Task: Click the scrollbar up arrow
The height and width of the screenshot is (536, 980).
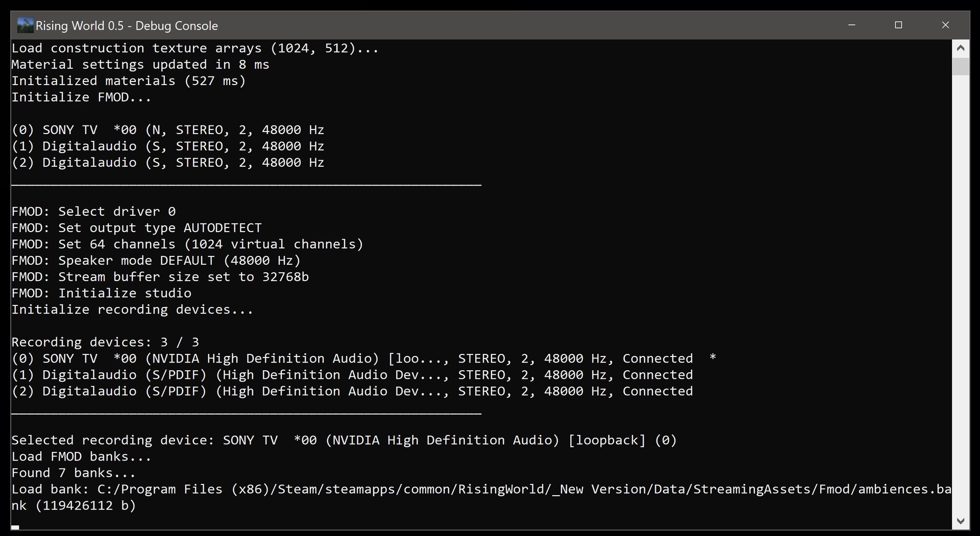Action: click(961, 48)
